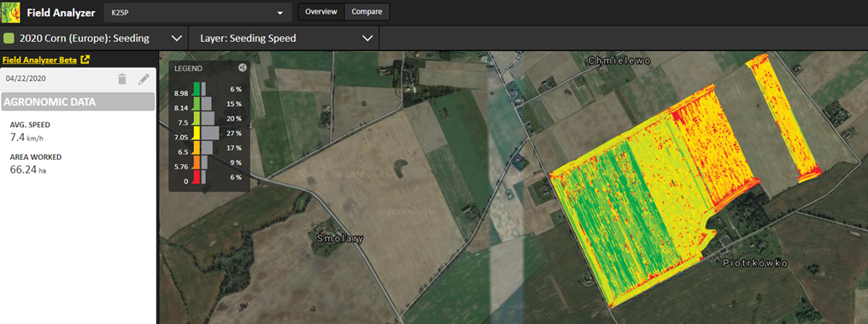Select the amber 6.5 legend swatch
This screenshot has width=868, height=324.
196,148
